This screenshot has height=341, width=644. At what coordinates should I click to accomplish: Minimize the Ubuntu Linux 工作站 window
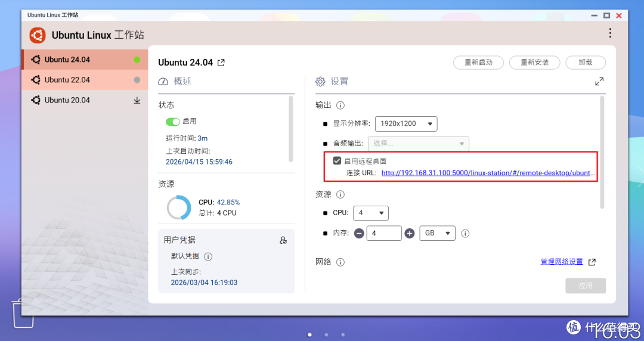pos(594,15)
